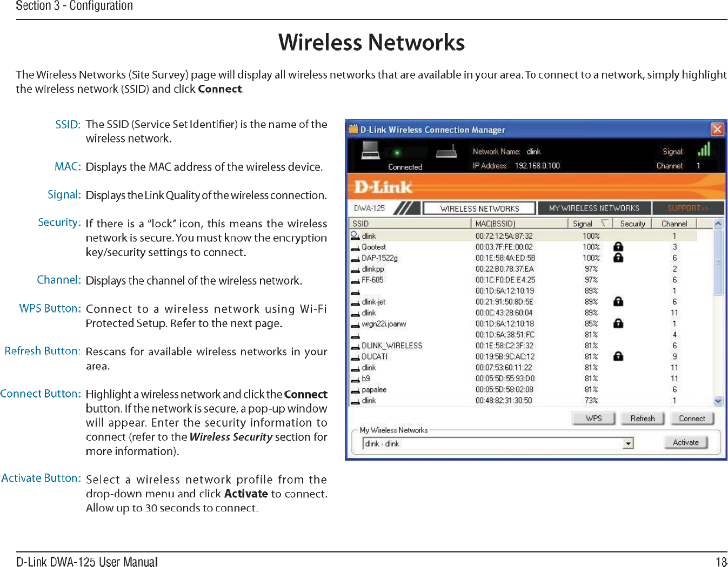Click the lock icon on DUCATI row
The image size is (728, 567).
tap(618, 356)
